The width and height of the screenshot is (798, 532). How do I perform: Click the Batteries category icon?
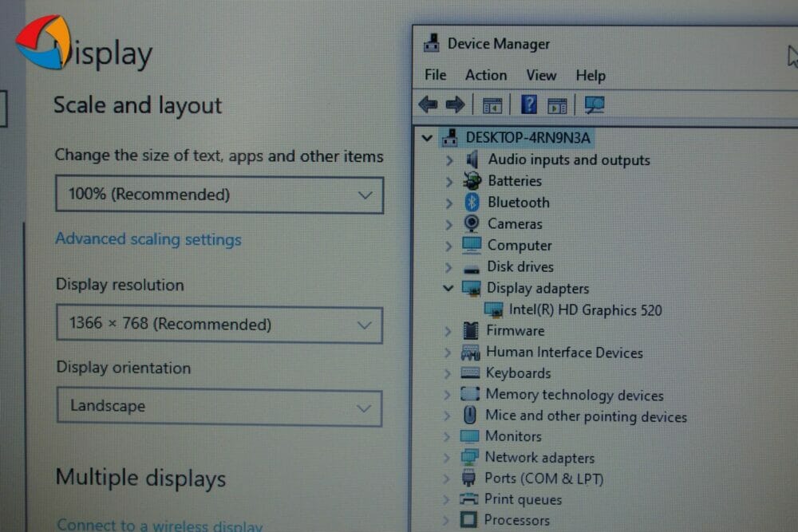[472, 180]
